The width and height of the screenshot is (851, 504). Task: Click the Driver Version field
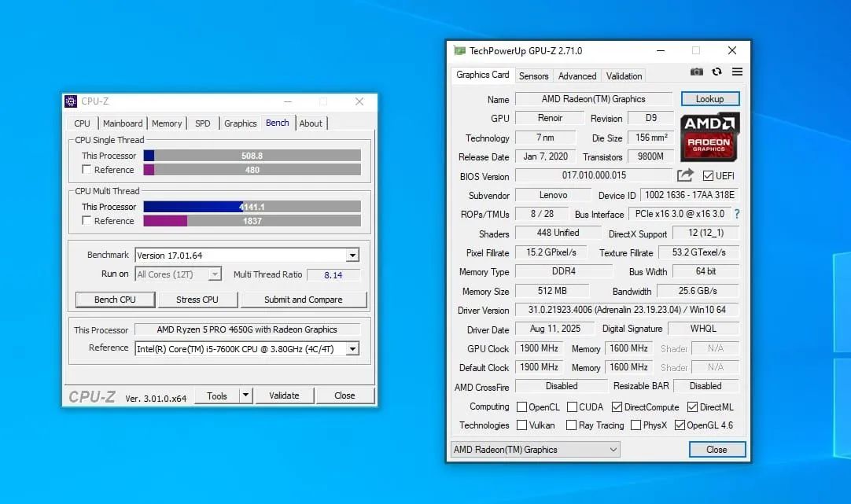coord(627,309)
